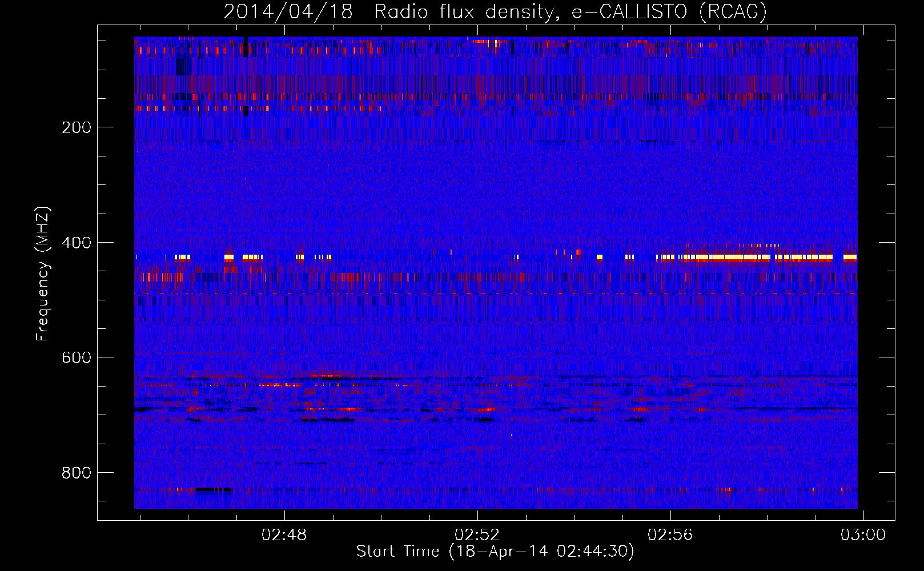
Task: Click the 200 frequency tick label
Action: (x=77, y=127)
